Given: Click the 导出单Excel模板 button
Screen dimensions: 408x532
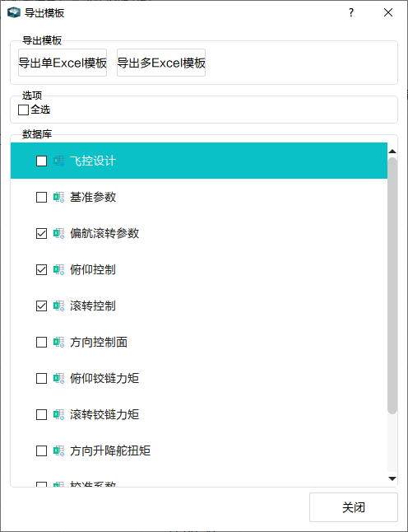Looking at the screenshot, I should (x=63, y=63).
